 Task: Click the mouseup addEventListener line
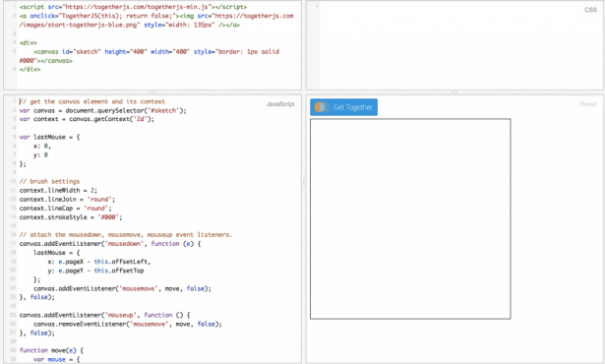point(104,315)
